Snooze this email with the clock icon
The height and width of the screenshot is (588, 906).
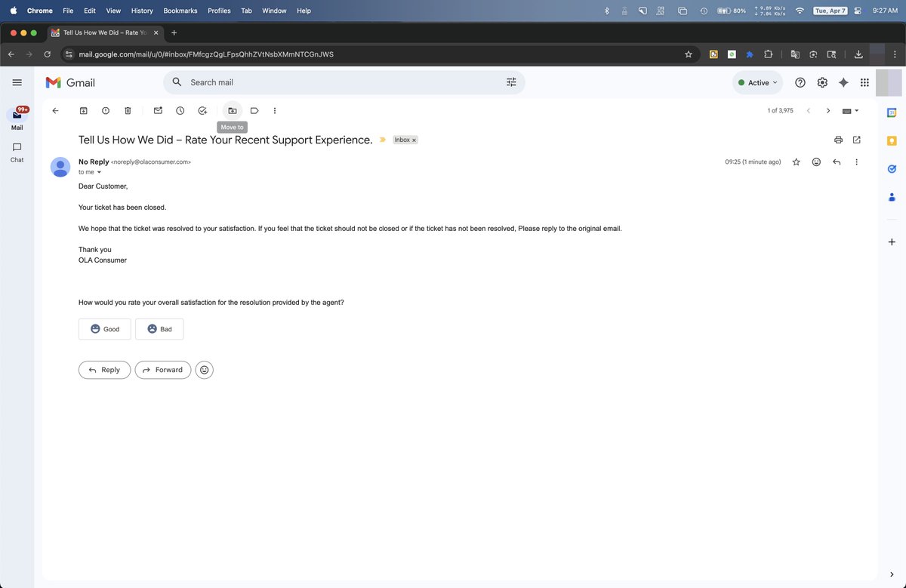click(x=180, y=110)
